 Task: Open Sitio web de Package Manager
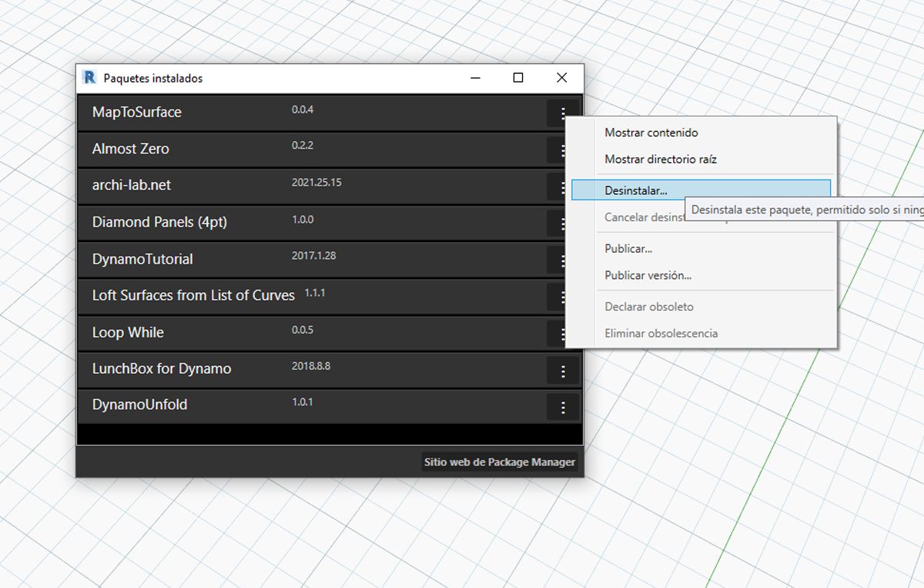click(500, 462)
